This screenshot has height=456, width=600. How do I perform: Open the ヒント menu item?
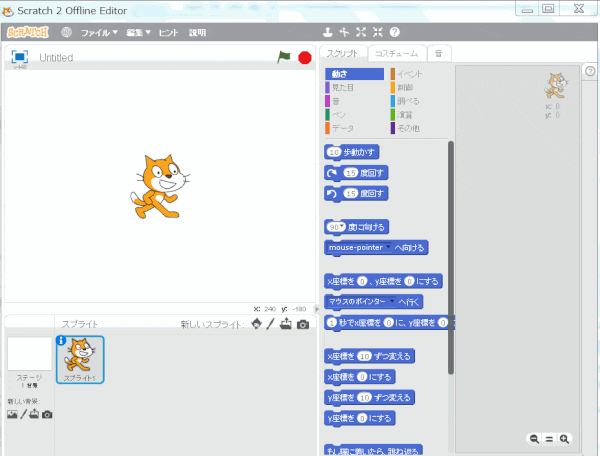168,33
